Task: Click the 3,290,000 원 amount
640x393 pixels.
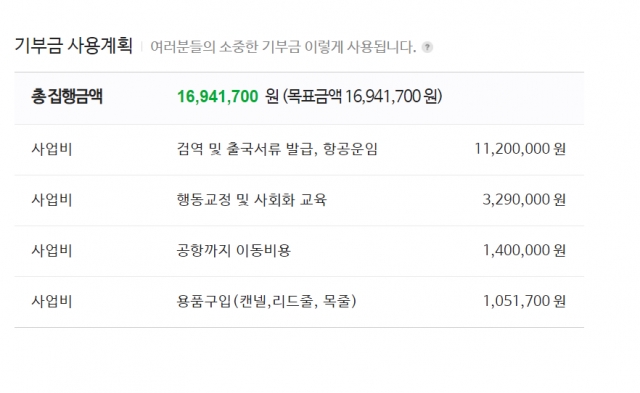Action: 524,200
